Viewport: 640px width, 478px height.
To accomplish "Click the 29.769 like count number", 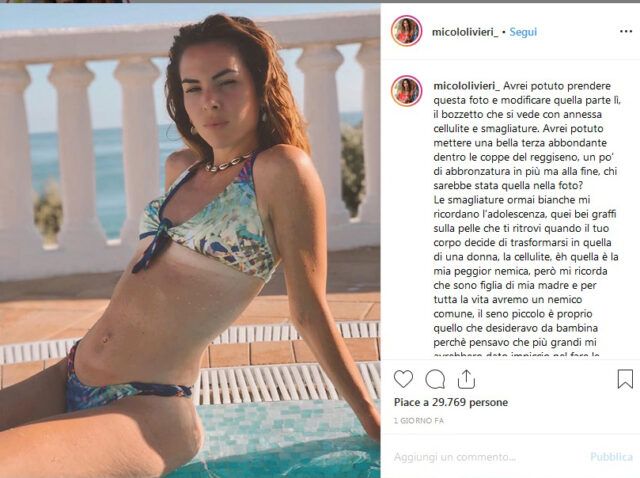I will tap(449, 402).
